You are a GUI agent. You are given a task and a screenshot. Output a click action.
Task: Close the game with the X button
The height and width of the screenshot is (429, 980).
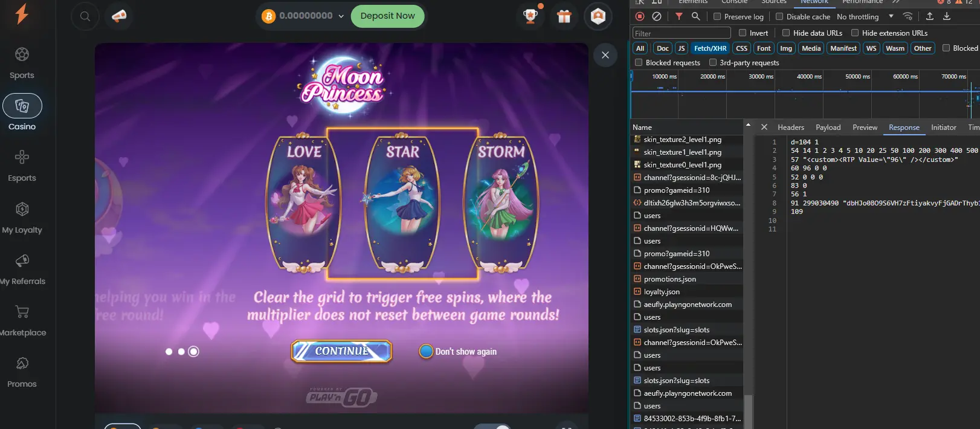(x=605, y=55)
